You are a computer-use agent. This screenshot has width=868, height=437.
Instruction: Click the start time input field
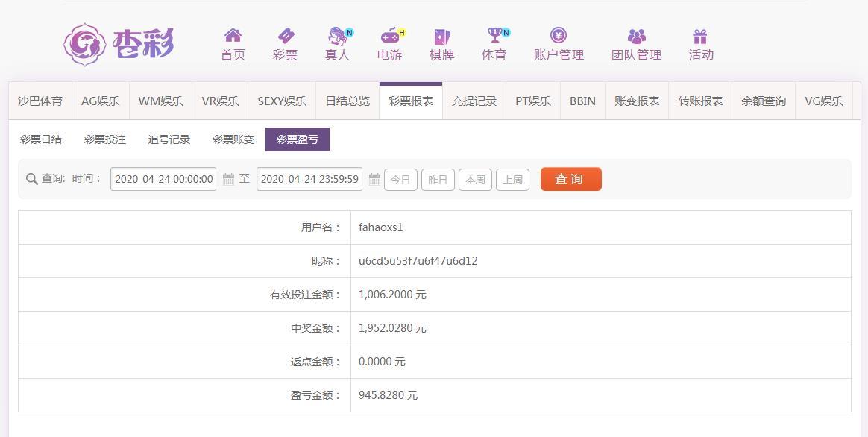(x=163, y=179)
